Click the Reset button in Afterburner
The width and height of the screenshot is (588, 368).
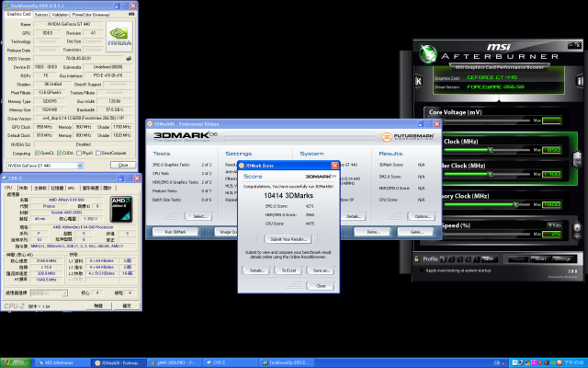[539, 259]
